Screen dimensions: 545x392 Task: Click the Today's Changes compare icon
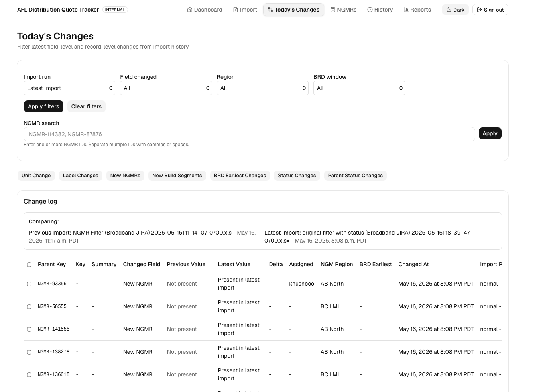pos(270,10)
